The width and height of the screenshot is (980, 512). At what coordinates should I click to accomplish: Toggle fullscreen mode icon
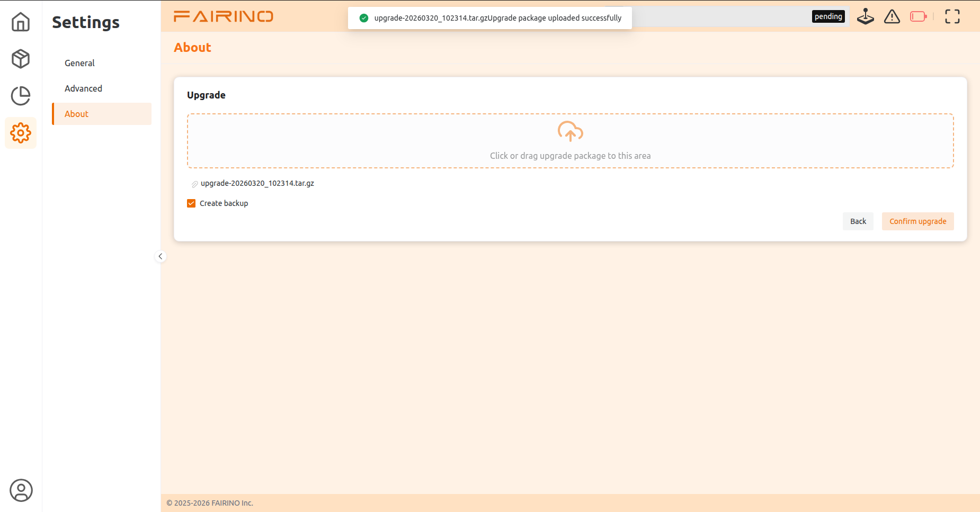click(952, 16)
